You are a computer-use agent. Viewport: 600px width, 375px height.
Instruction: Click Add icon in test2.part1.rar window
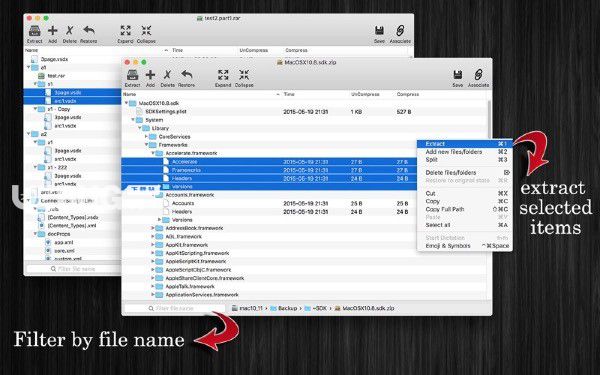52,31
